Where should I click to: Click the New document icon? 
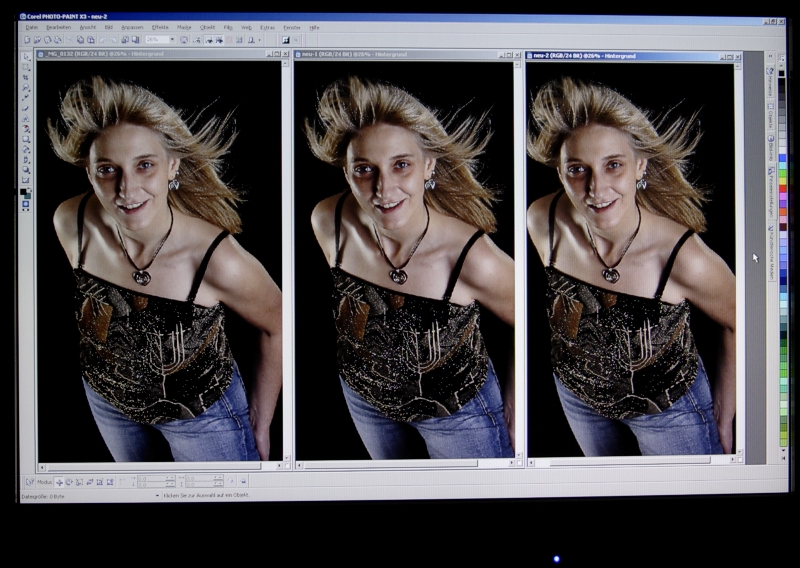tap(28, 40)
